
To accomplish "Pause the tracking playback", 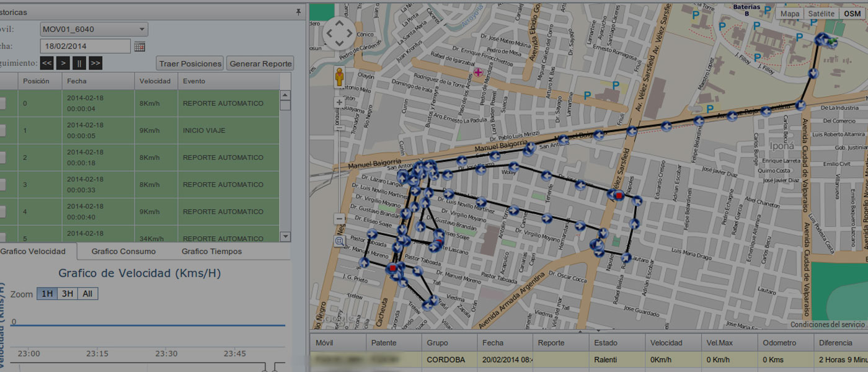I will pos(79,63).
